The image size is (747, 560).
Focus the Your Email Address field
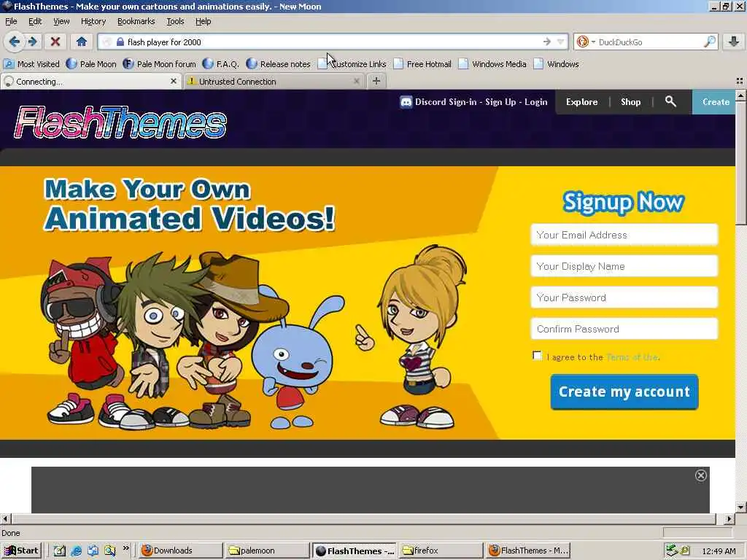point(624,235)
